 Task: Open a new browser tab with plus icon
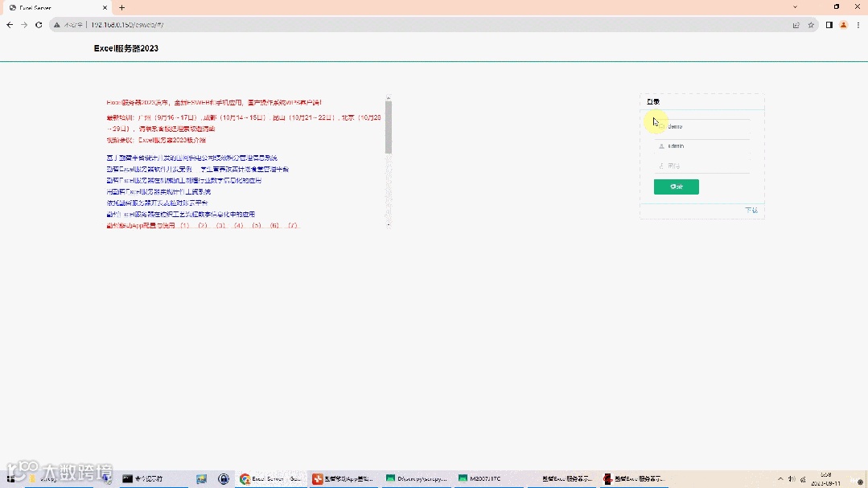pyautogui.click(x=121, y=8)
